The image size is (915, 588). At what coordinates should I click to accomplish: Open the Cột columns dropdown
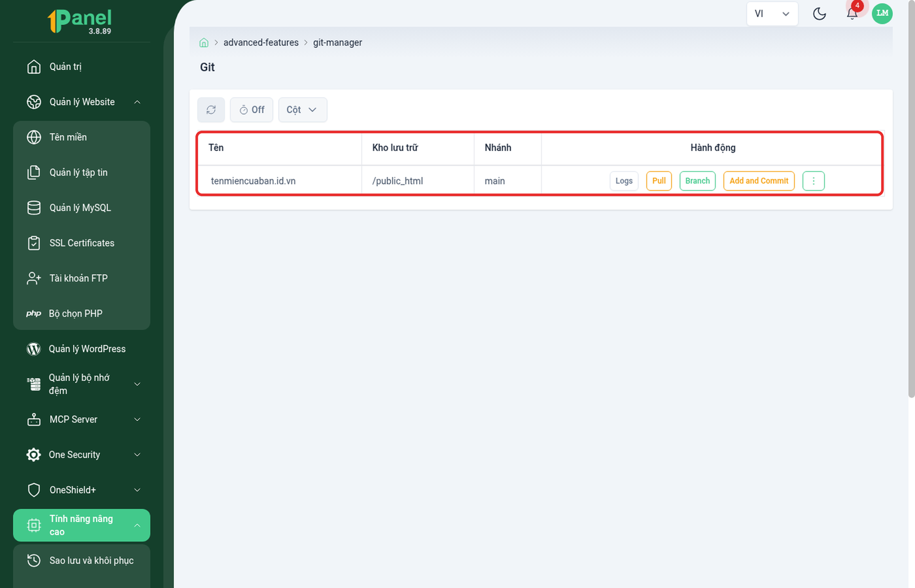click(303, 110)
